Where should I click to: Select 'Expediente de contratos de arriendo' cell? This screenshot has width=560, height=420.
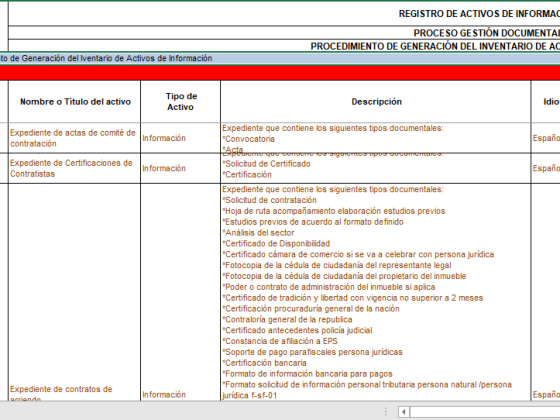(74, 292)
